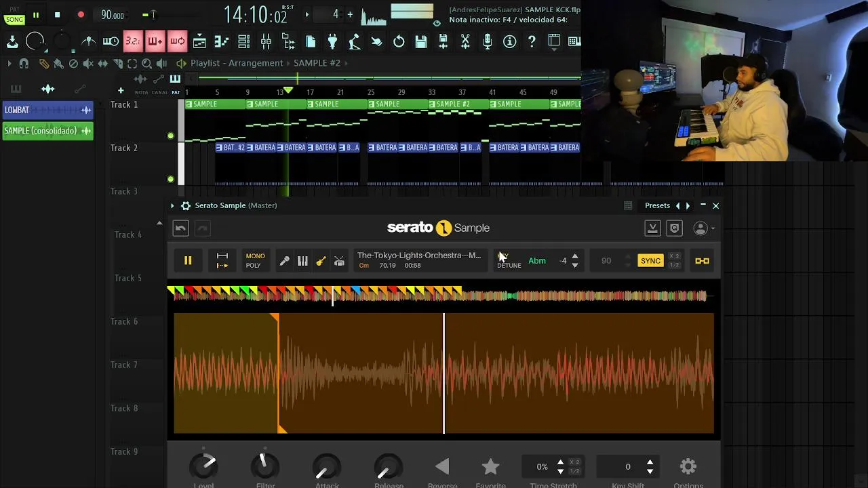Select the SAMPLE #2 breadcrumb
Screen dimensions: 868x488
(317, 63)
